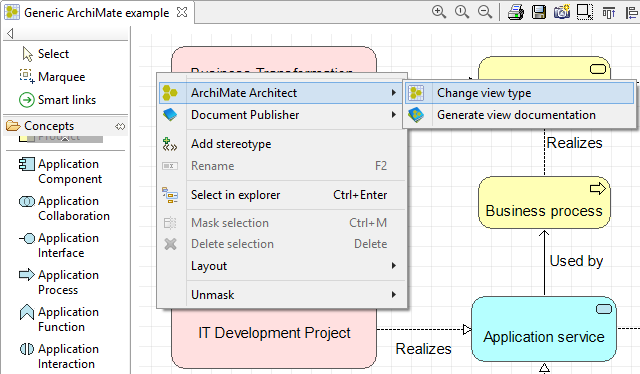Click the reset zoom magnifier icon
The height and width of the screenshot is (374, 640).
click(462, 12)
